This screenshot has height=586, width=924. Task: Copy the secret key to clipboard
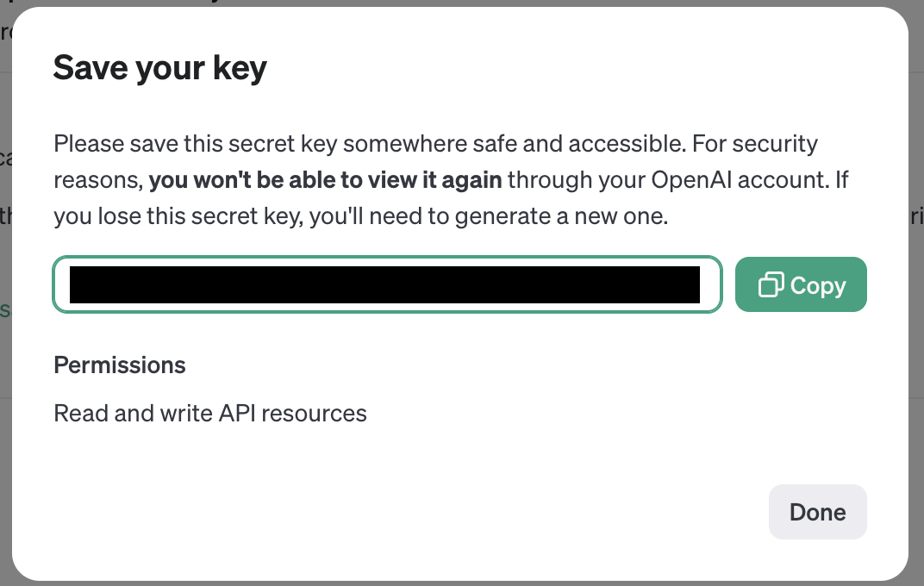(800, 284)
